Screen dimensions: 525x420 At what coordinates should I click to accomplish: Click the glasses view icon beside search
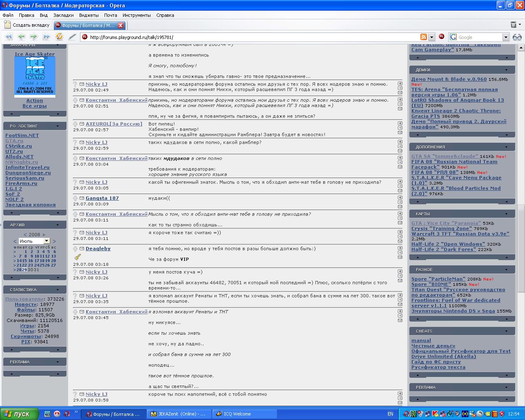517,37
